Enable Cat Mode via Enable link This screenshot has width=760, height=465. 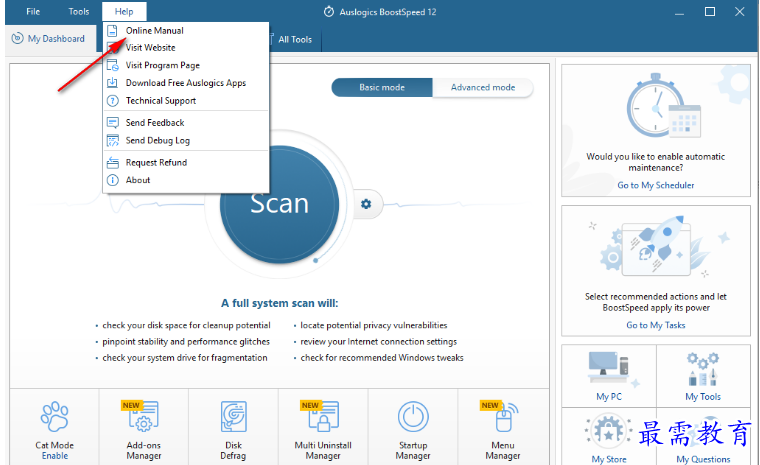point(55,456)
